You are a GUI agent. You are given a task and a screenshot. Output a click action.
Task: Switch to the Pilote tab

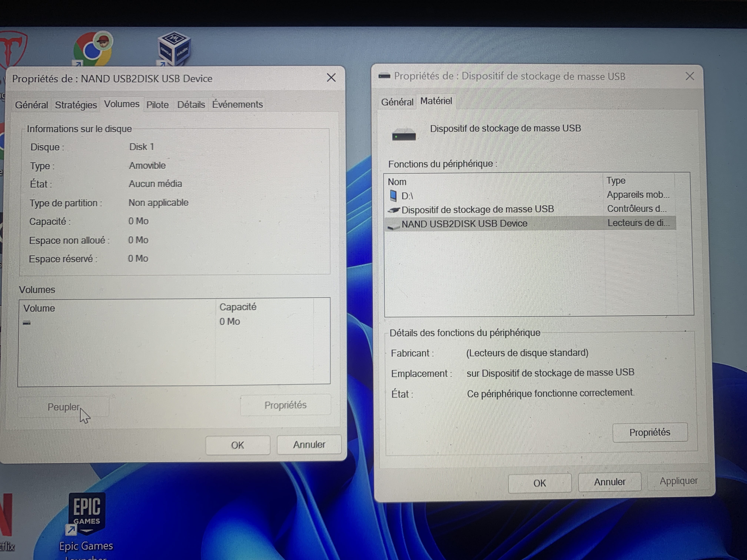pyautogui.click(x=157, y=105)
